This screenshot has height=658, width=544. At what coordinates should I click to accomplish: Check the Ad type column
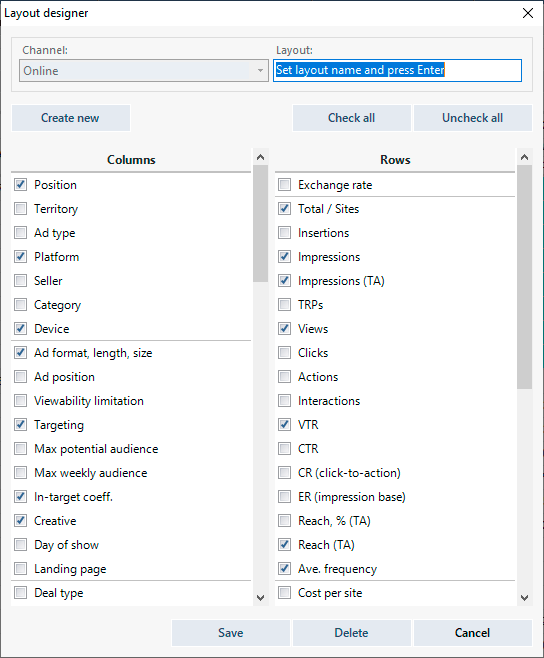point(21,232)
